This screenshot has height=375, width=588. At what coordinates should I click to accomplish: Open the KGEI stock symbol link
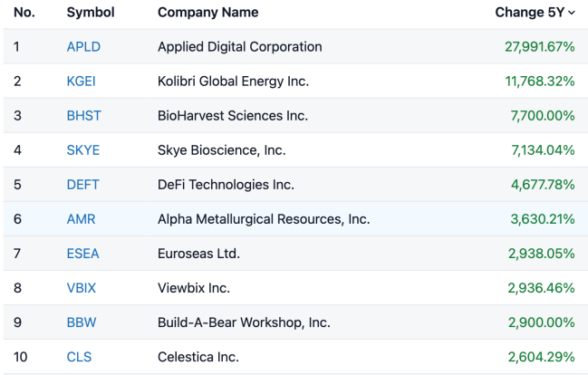point(81,81)
